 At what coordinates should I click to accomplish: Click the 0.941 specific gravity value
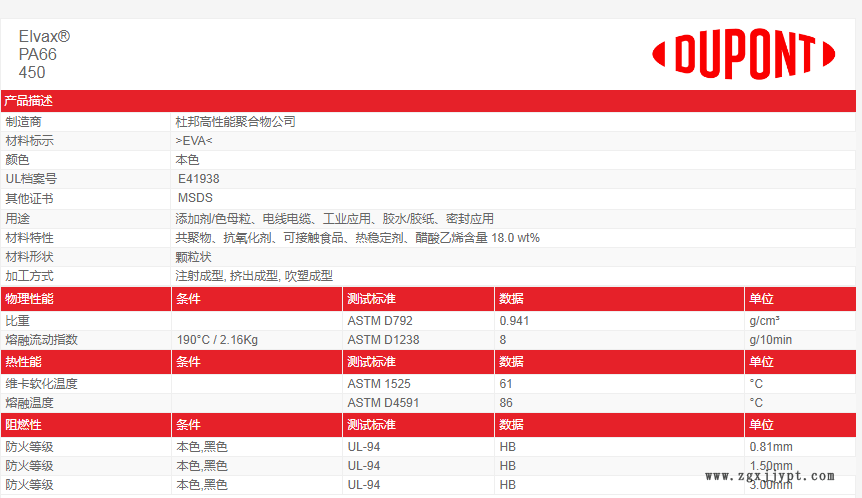(514, 321)
